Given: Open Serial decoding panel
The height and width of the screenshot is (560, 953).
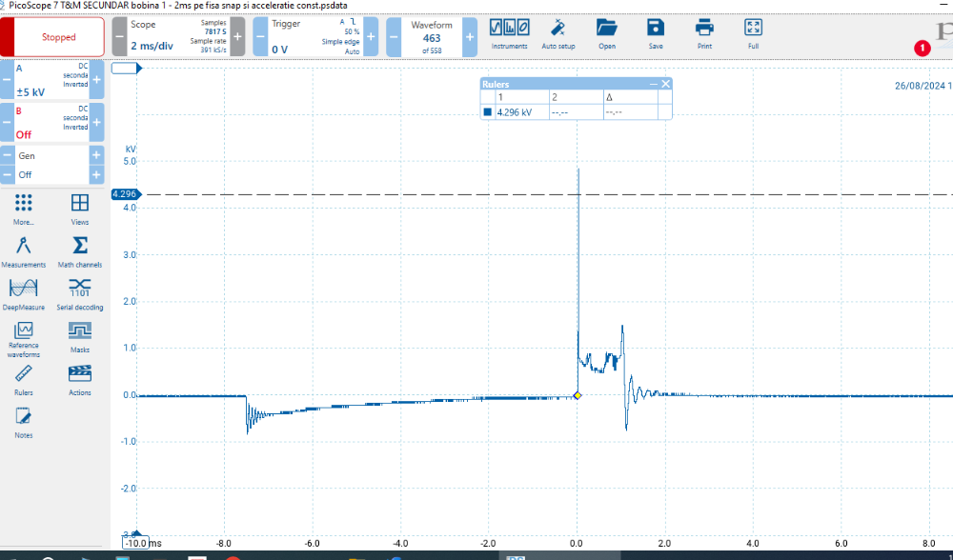Looking at the screenshot, I should 80,293.
